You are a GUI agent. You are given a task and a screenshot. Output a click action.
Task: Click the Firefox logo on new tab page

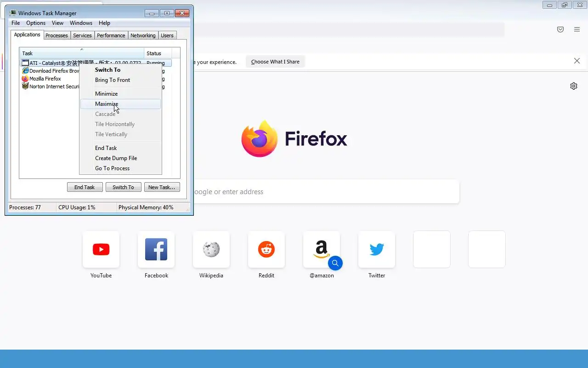coord(260,139)
